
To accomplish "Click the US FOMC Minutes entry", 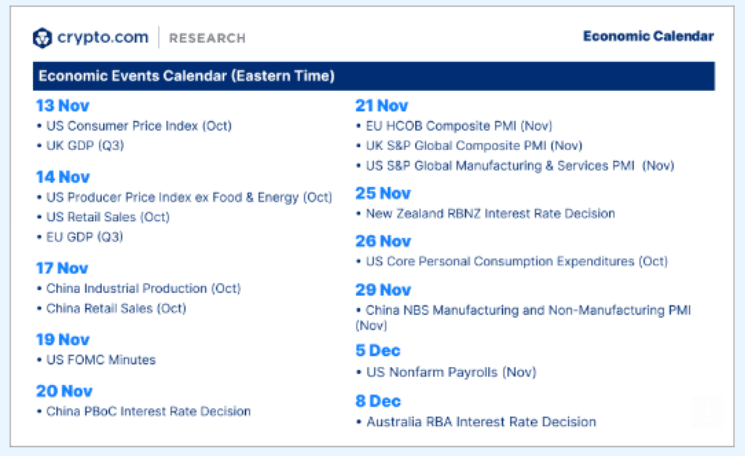I will tap(100, 360).
